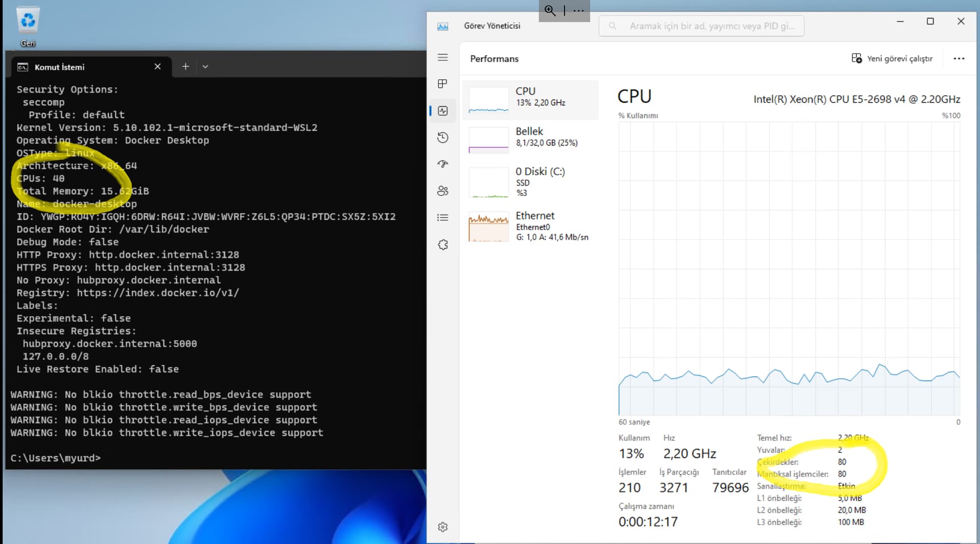Image resolution: width=980 pixels, height=544 pixels.
Task: Click the Task Manager search input field
Action: click(x=709, y=26)
